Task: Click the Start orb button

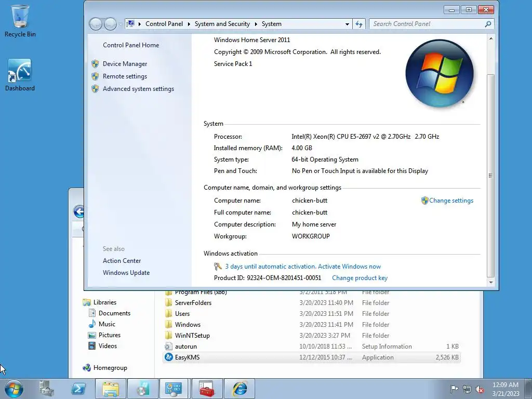Action: point(14,389)
